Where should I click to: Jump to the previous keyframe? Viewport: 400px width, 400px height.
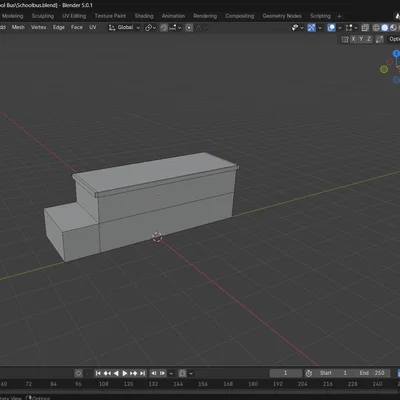(107, 373)
